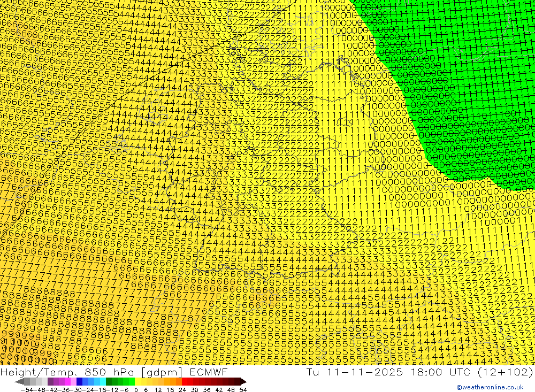Click the '[gdpm]' unit label
Image resolution: width=535 pixels, height=392 pixels.
click(x=162, y=373)
